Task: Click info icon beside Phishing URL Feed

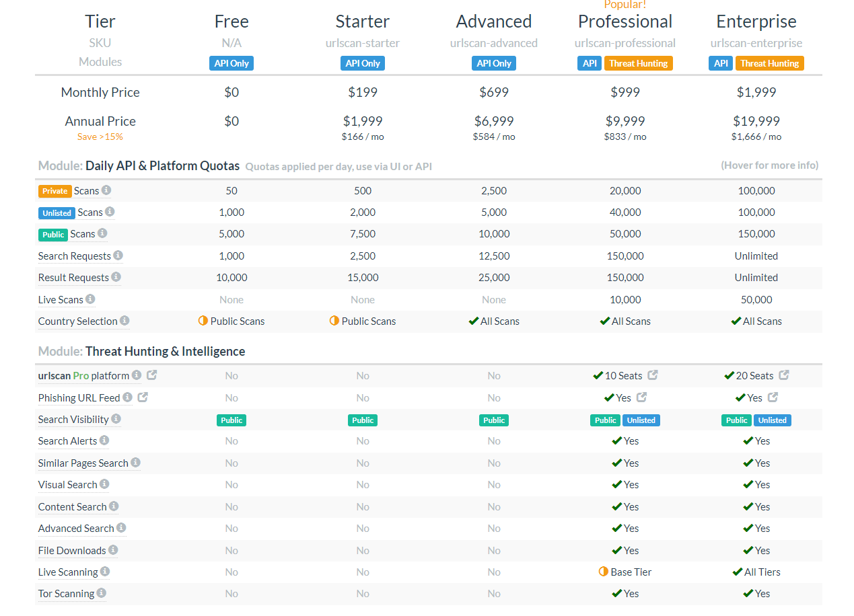Action: (x=127, y=397)
